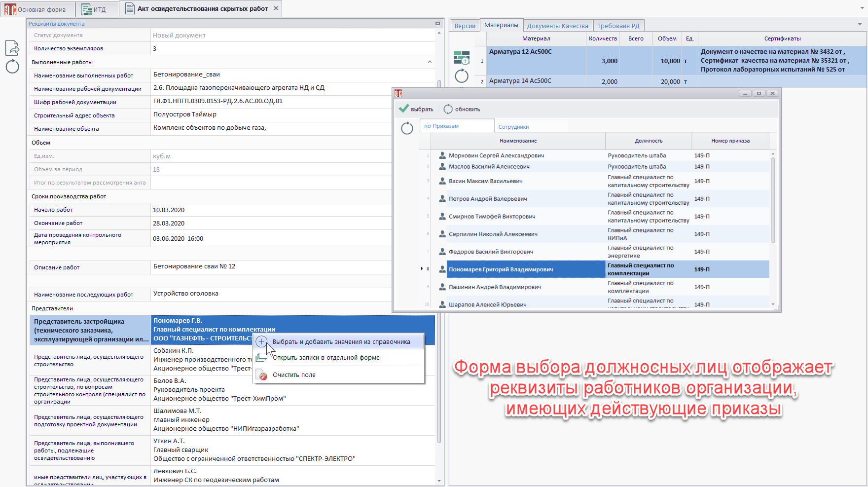Click the person icon next to Морковин Сергей Александрович
868x487 pixels.
(442, 155)
